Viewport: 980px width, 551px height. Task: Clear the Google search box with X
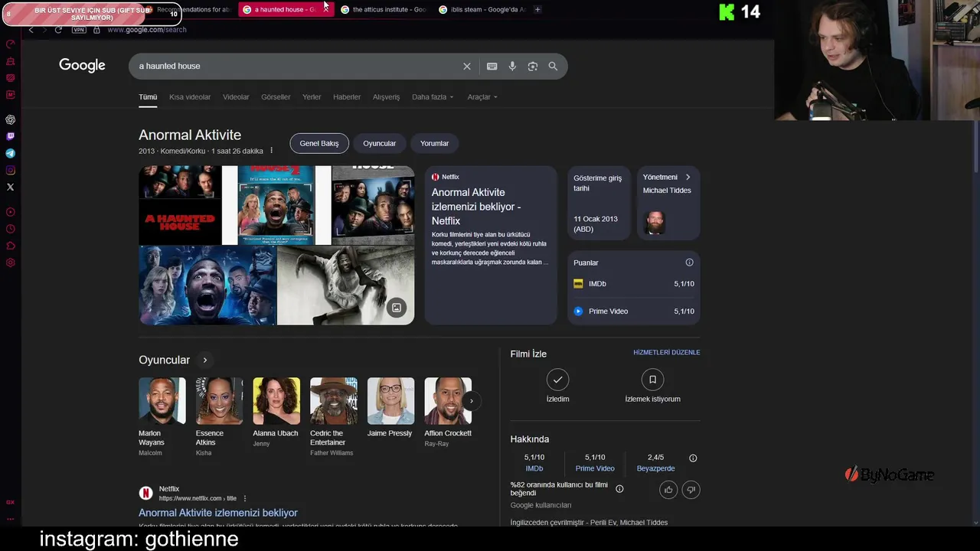click(467, 67)
